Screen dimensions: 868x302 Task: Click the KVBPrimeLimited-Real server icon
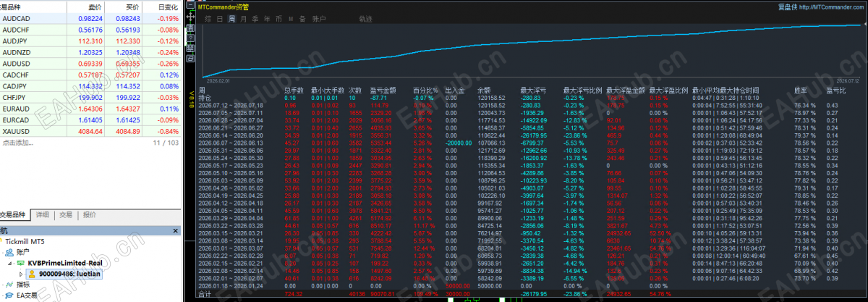[x=20, y=263]
